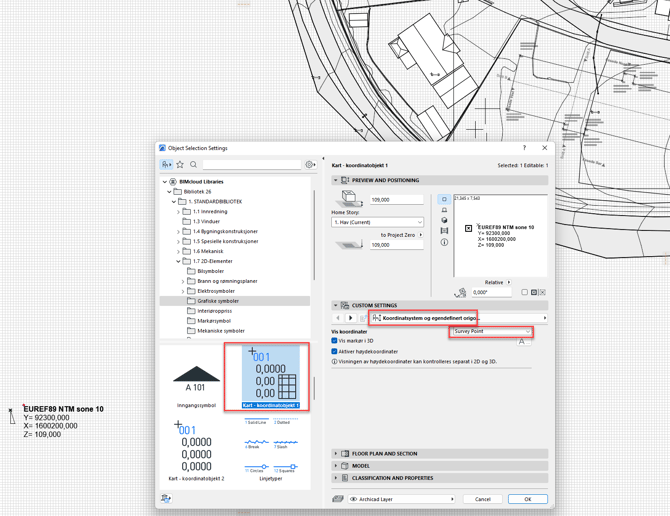Click the library manager icon at bottom left

166,498
